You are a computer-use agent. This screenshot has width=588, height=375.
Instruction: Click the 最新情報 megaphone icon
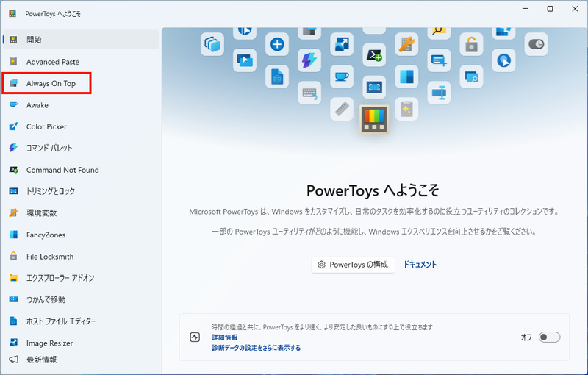pos(13,360)
